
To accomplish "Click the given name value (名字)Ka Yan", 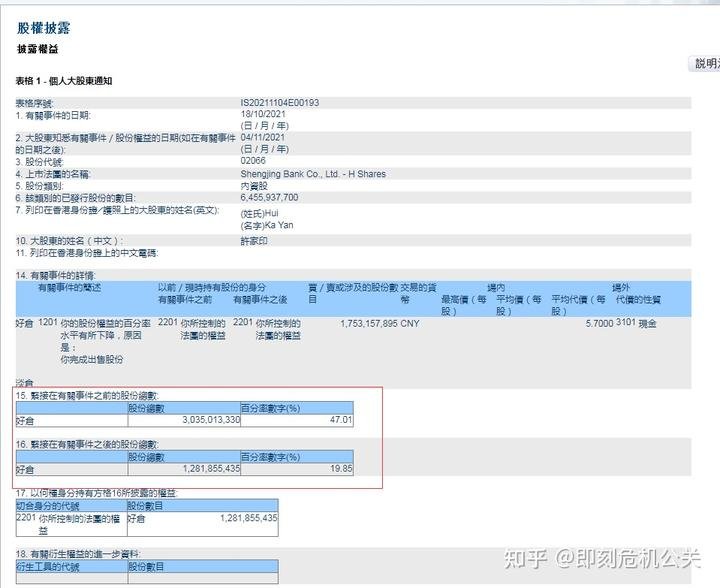I will point(267,225).
